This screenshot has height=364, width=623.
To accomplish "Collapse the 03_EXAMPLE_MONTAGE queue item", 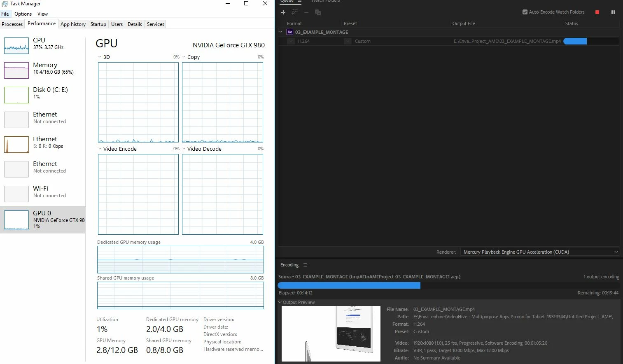I will click(x=281, y=32).
